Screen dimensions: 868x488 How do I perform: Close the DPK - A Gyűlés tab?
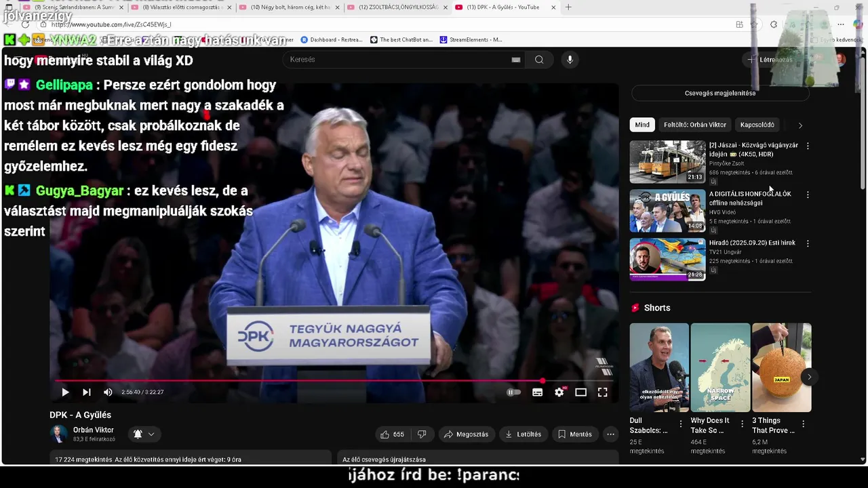point(553,7)
